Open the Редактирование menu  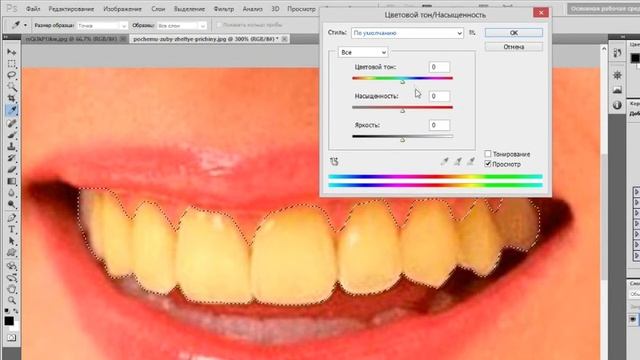click(x=71, y=9)
